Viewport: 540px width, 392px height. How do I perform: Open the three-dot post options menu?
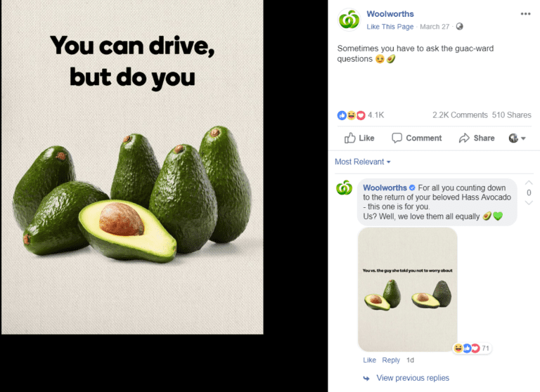coord(525,14)
